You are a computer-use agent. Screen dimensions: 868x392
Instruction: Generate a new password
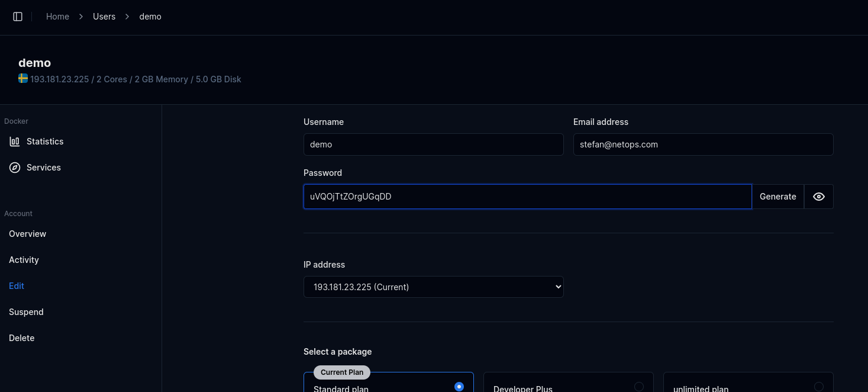click(777, 197)
